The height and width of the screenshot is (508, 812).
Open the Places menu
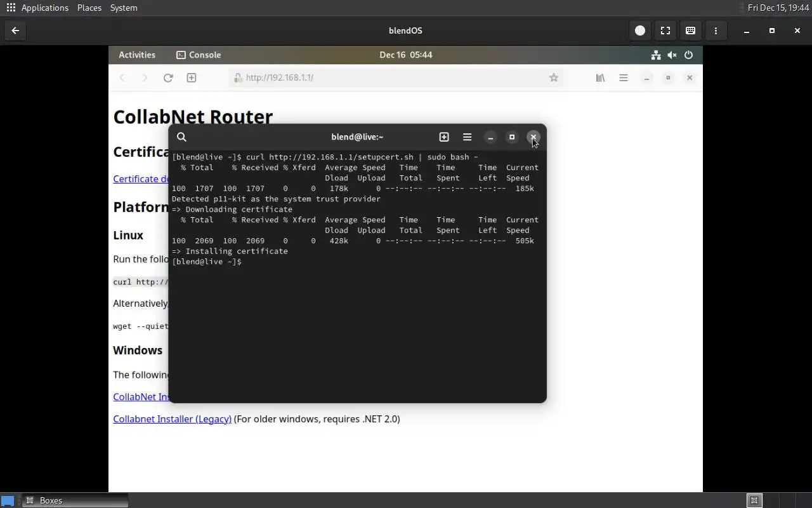click(x=89, y=8)
